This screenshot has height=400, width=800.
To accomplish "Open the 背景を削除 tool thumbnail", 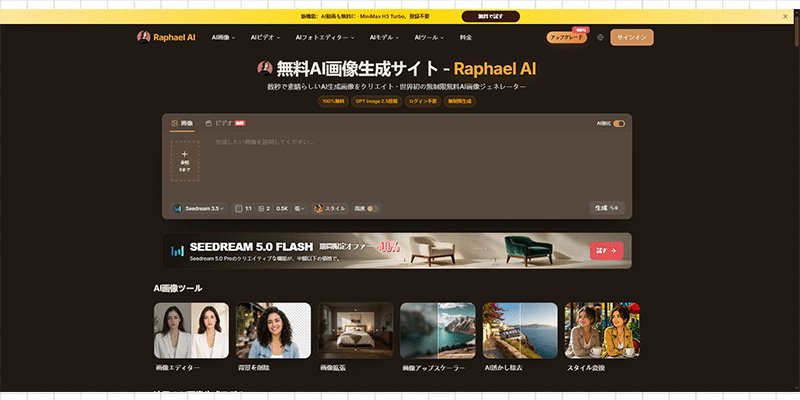I will click(x=273, y=331).
